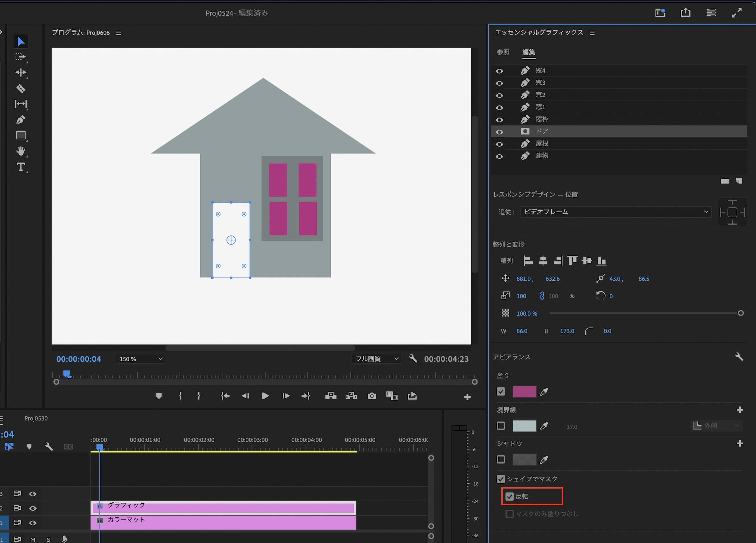Switch to the 参照 tab
The image size is (756, 543).
(x=503, y=52)
